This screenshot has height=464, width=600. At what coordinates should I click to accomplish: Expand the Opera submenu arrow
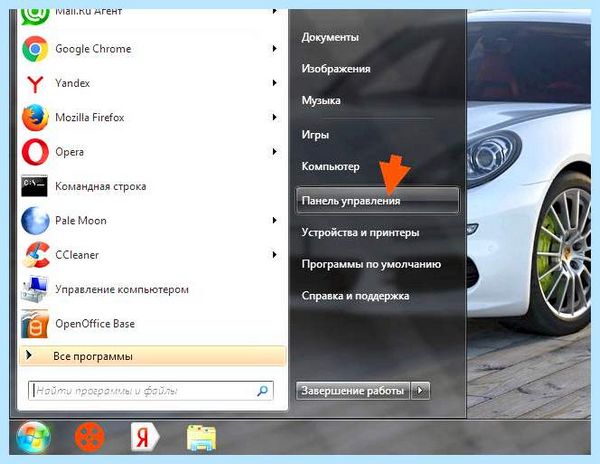click(274, 152)
